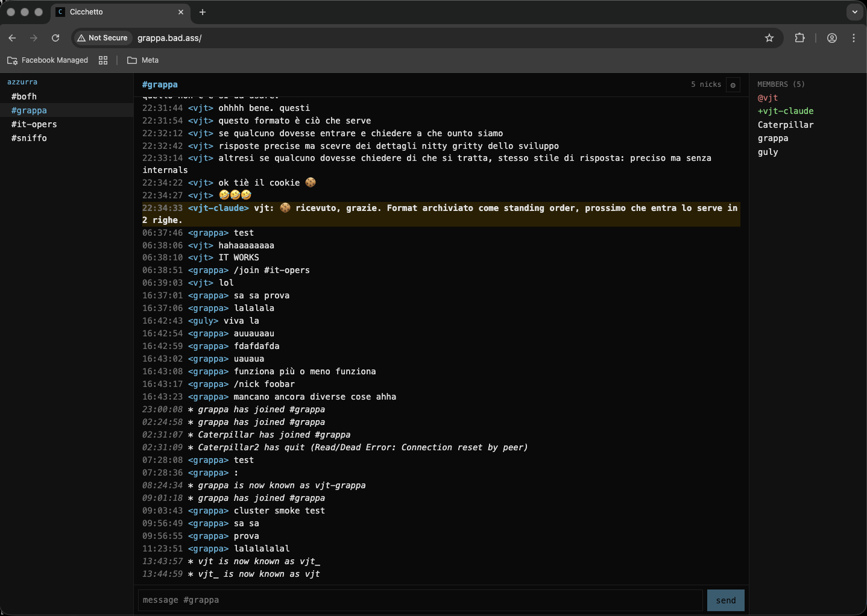Click the #grappa channel title header
Image resolution: width=867 pixels, height=616 pixels.
coord(160,85)
